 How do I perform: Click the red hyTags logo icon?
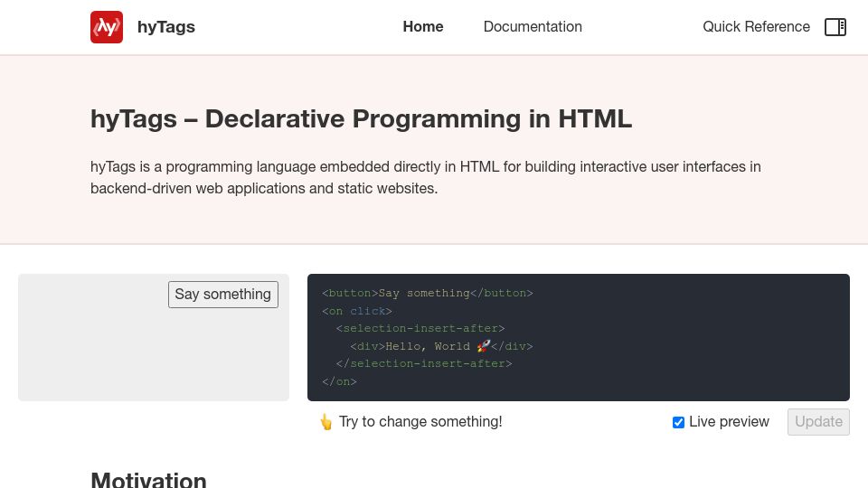(x=107, y=27)
